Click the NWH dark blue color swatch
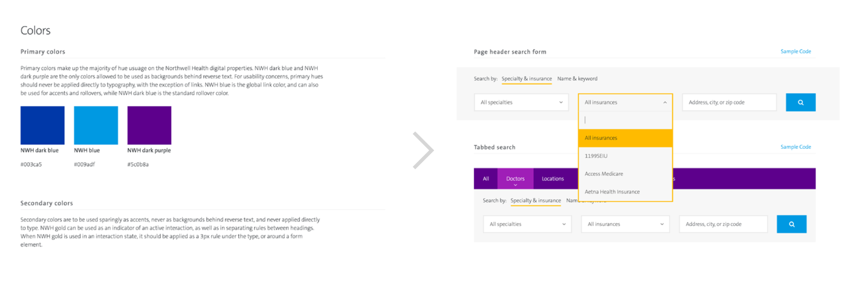 coord(42,125)
